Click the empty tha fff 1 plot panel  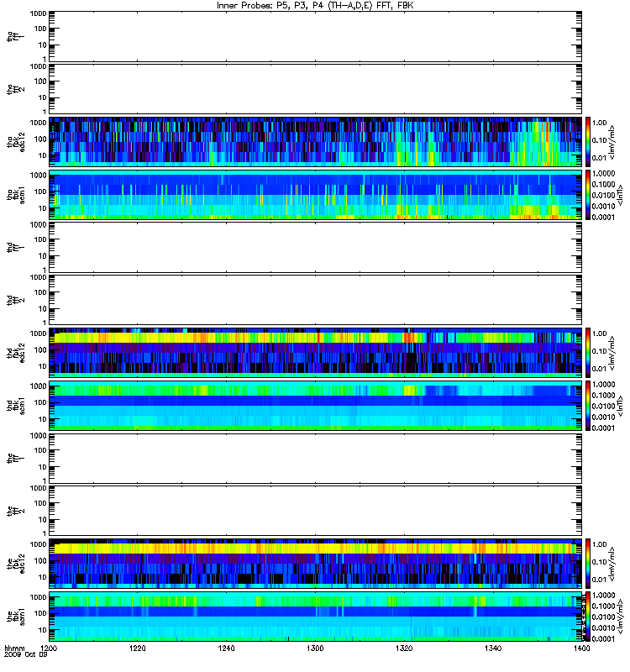click(315, 36)
